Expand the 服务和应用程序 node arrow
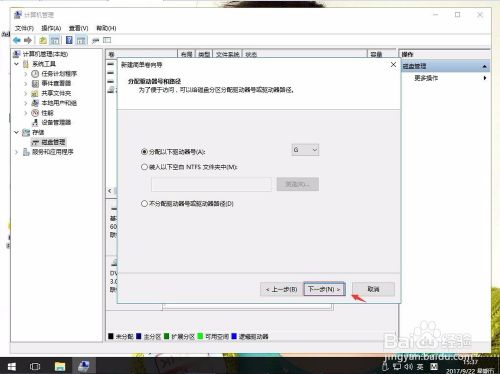500x374 pixels. (x=16, y=152)
